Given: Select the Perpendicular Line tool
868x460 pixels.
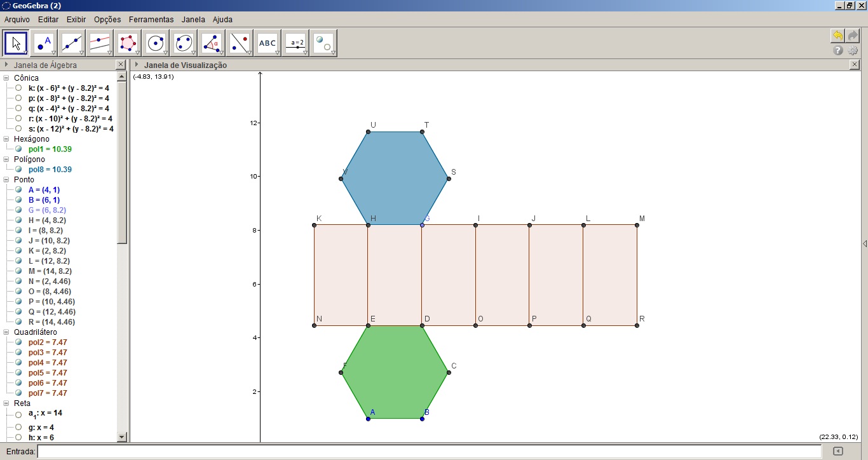Looking at the screenshot, I should (100, 43).
